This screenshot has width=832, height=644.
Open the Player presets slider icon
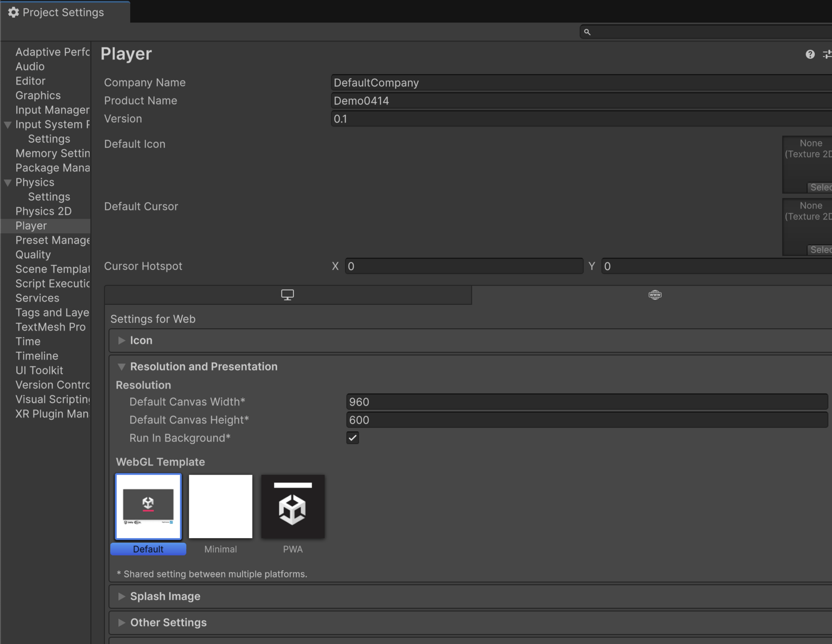(x=827, y=54)
